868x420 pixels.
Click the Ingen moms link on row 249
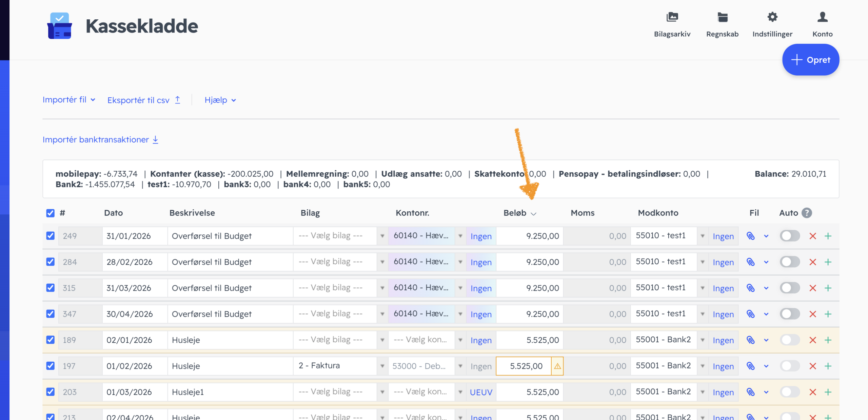pos(481,236)
